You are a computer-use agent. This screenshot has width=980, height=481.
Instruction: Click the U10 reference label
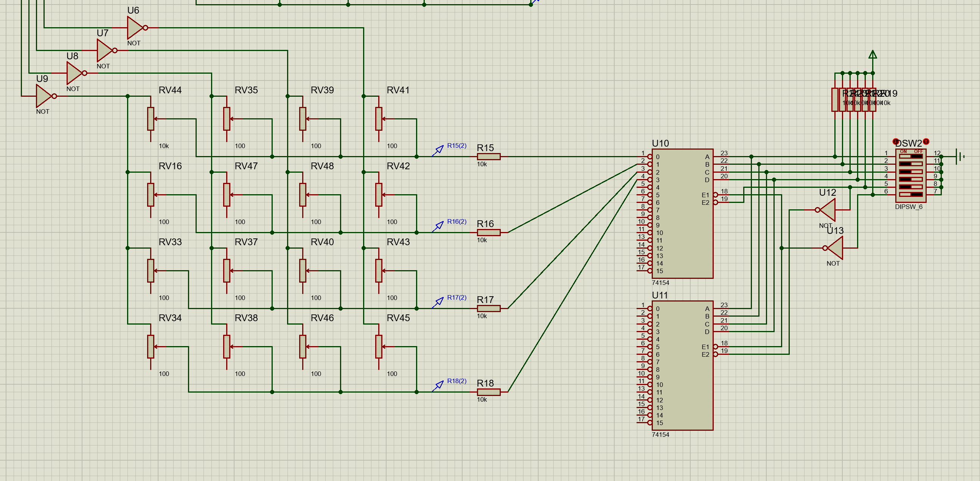[x=660, y=143]
